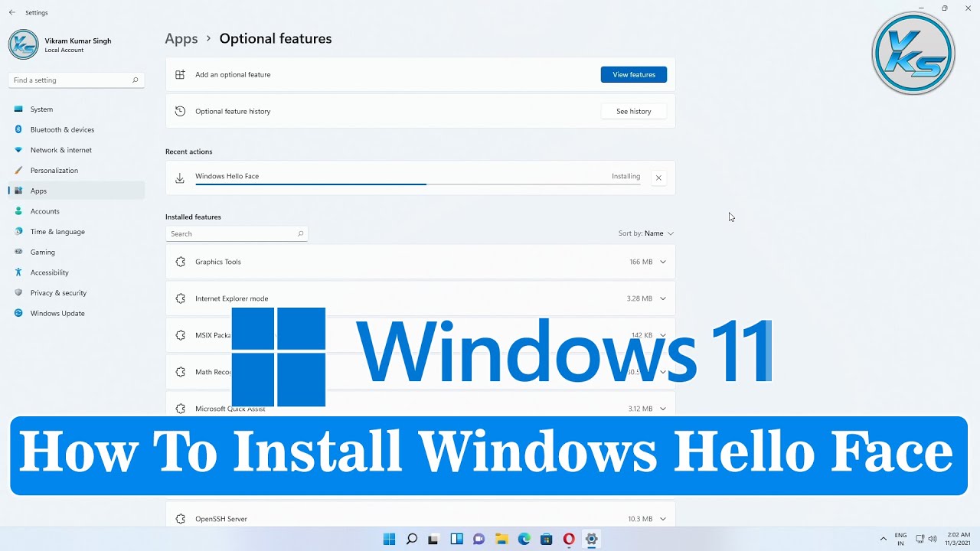Open Task View from taskbar

433,539
